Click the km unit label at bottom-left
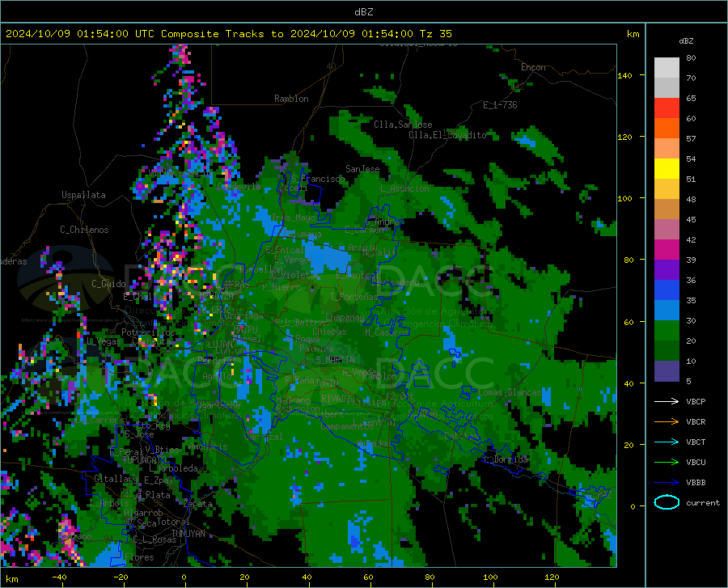This screenshot has height=588, width=728. point(11,579)
